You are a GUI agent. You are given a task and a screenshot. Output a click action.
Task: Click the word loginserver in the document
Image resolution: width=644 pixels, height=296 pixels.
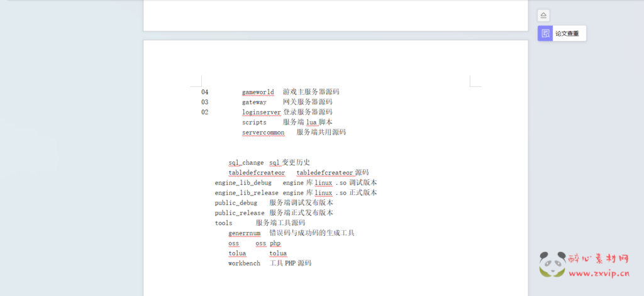coord(261,112)
